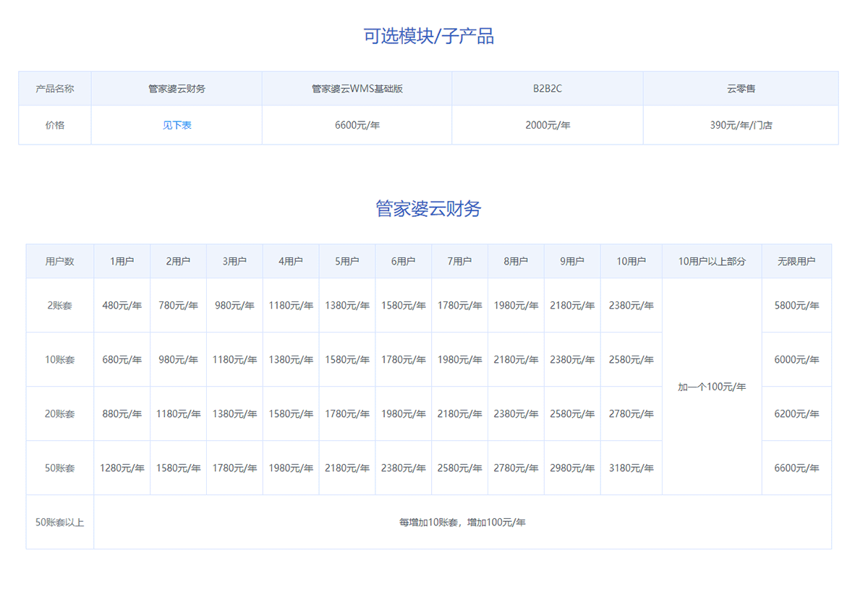
Task: Click the B2B2C price 2000元/年
Action: pos(548,125)
